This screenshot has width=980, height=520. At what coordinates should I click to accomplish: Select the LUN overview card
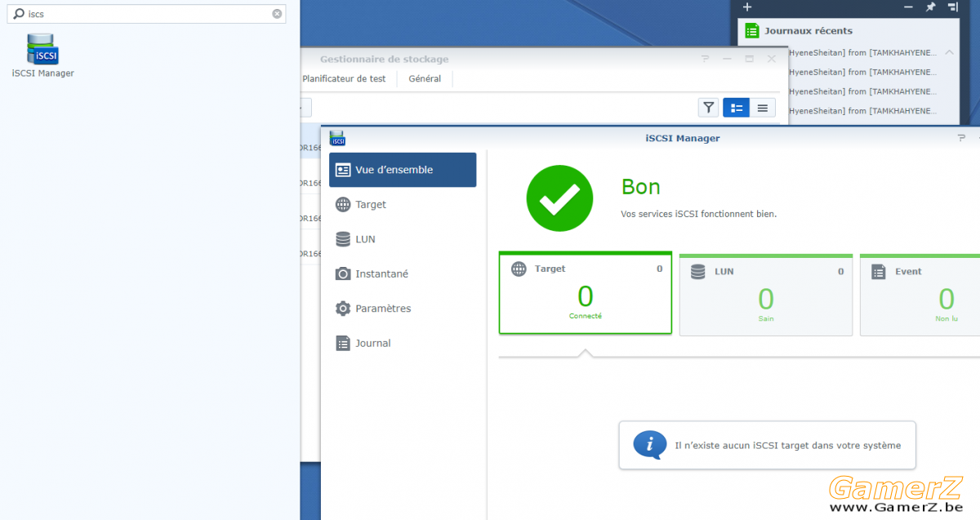pos(766,295)
